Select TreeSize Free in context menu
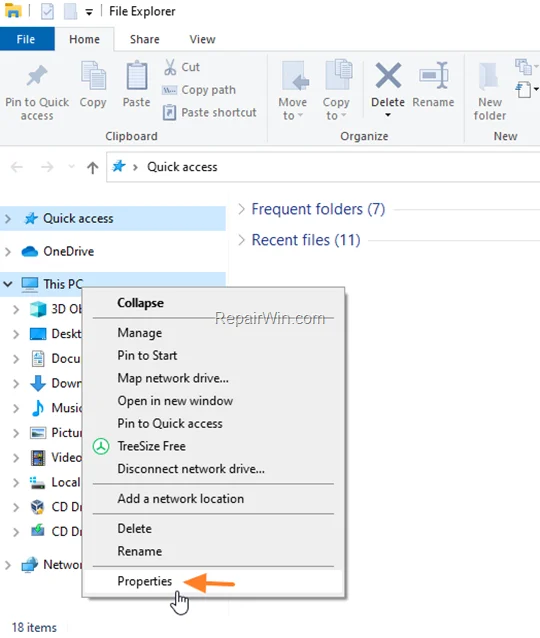This screenshot has width=540, height=638. pyautogui.click(x=151, y=446)
